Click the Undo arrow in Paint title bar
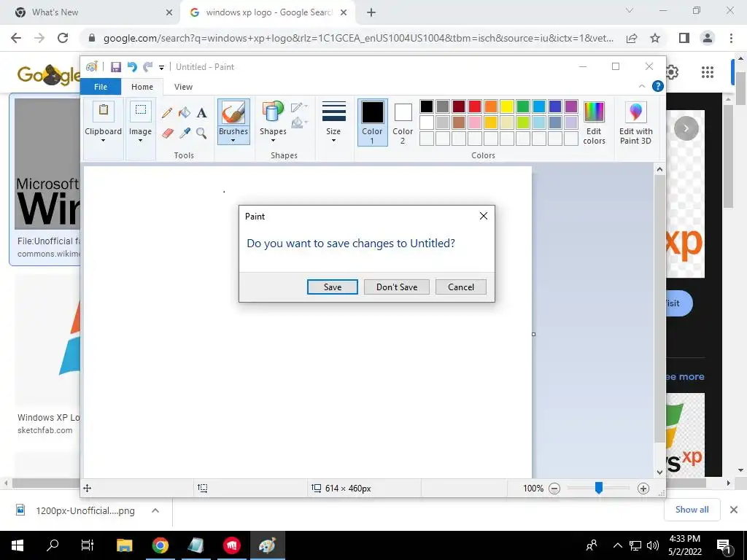Image resolution: width=747 pixels, height=560 pixels. pos(132,67)
